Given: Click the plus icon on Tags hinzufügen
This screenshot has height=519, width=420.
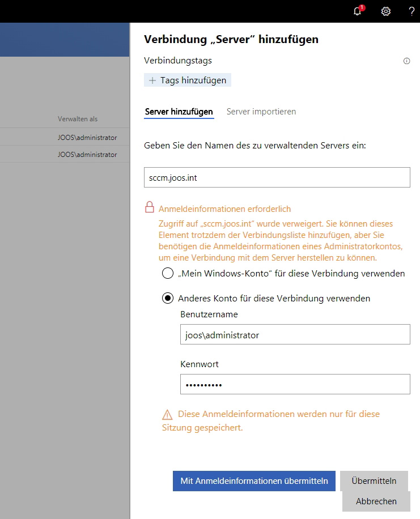Looking at the screenshot, I should (x=151, y=80).
